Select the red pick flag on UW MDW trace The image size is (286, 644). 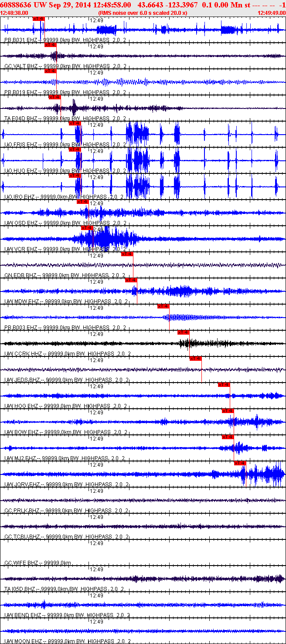(131, 280)
